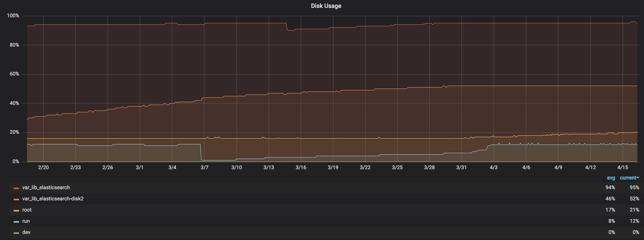Viewport: 644px width, 240px height.
Task: Click the 3/7 x-axis date label
Action: pos(204,168)
